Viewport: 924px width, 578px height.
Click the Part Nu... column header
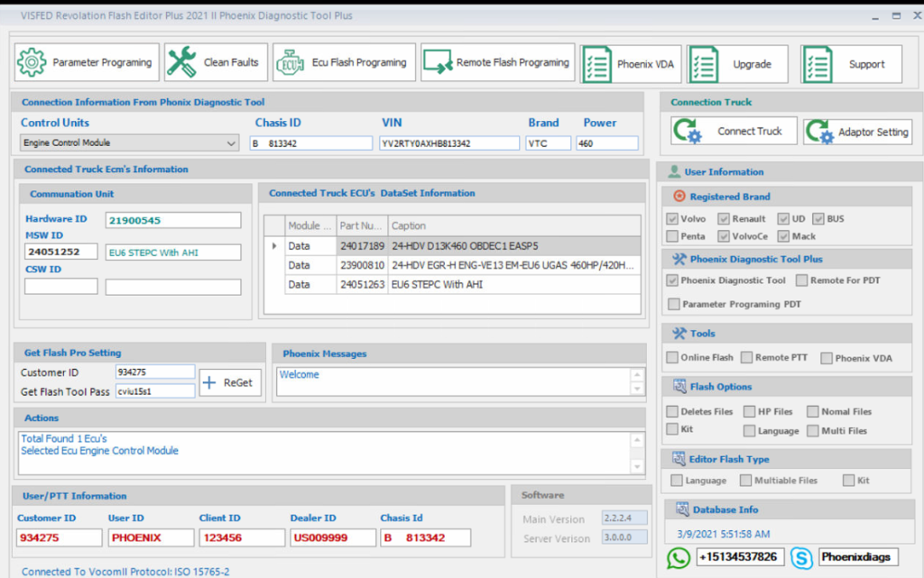(x=361, y=226)
